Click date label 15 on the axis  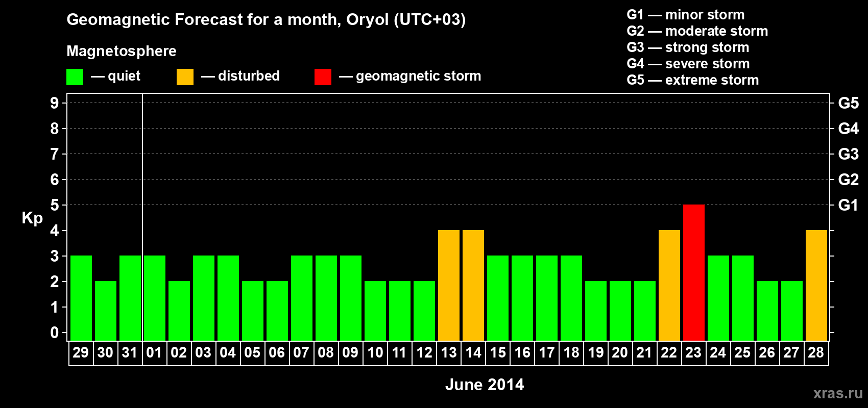tap(498, 353)
